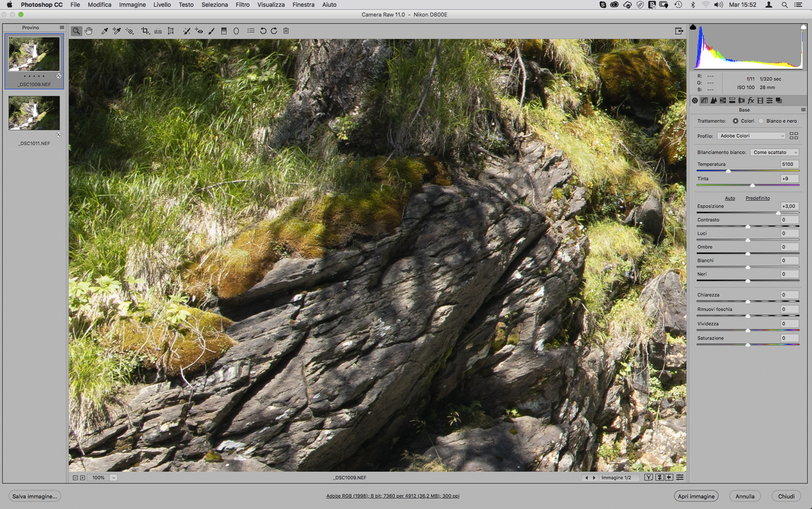Viewport: 812px width, 509px height.
Task: Click the trash icon to mark for deletion
Action: [286, 31]
